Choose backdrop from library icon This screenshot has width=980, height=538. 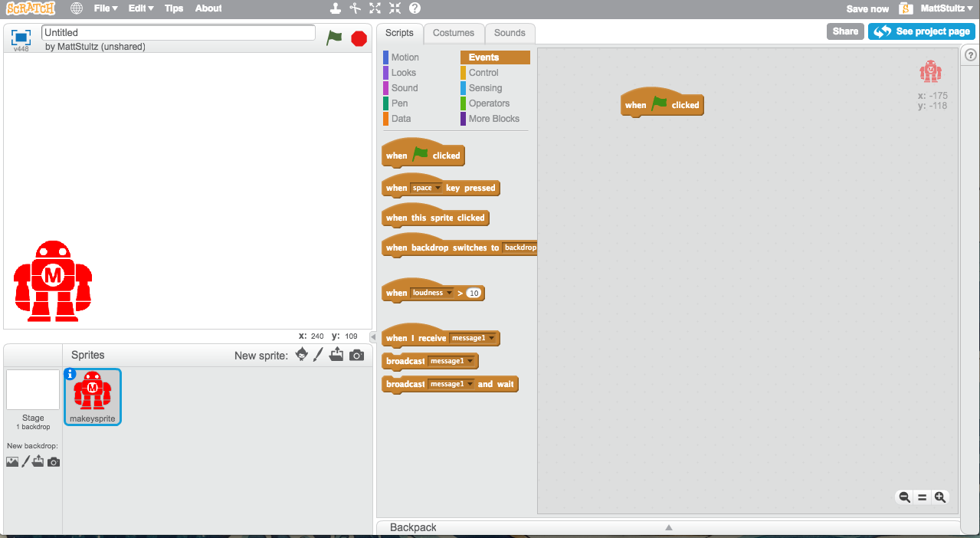coord(12,462)
